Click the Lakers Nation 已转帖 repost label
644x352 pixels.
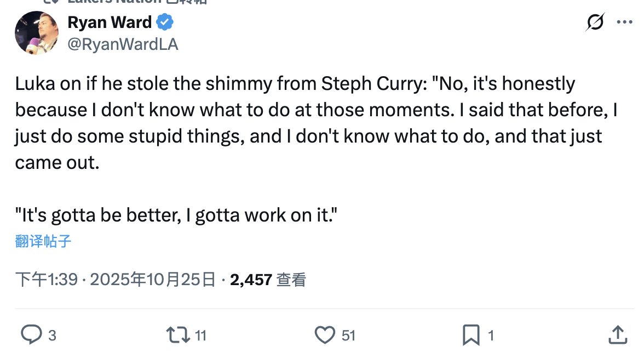[x=137, y=2]
